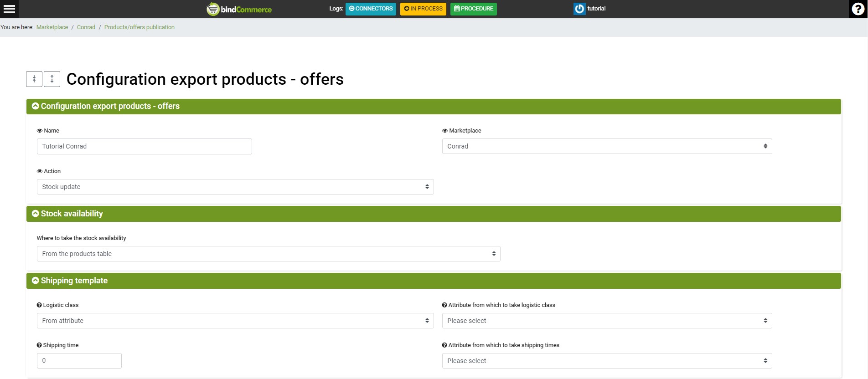Viewport: 868px width, 379px height.
Task: Click the tutorial power icon
Action: pos(579,9)
